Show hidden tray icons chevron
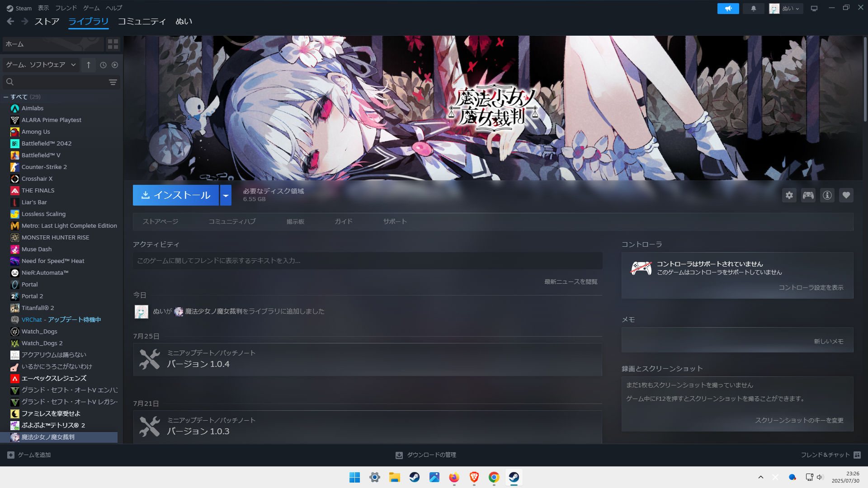Image resolution: width=868 pixels, height=488 pixels. pos(761,477)
